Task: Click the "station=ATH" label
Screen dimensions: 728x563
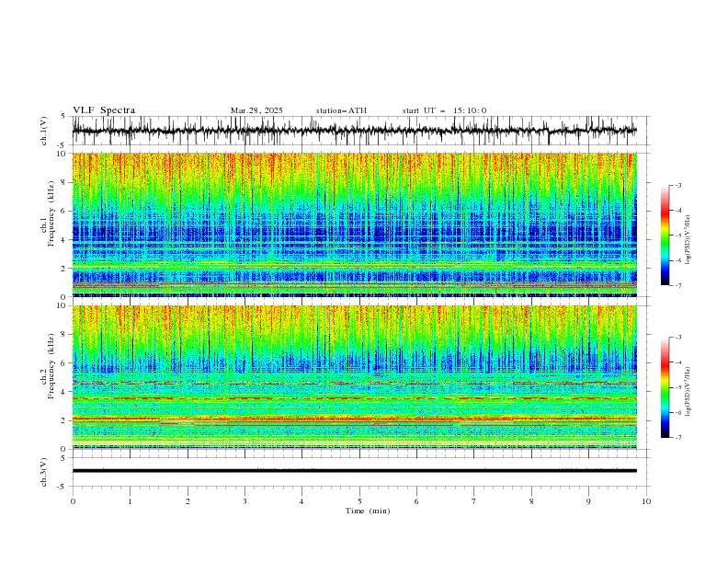Action: pyautogui.click(x=341, y=110)
